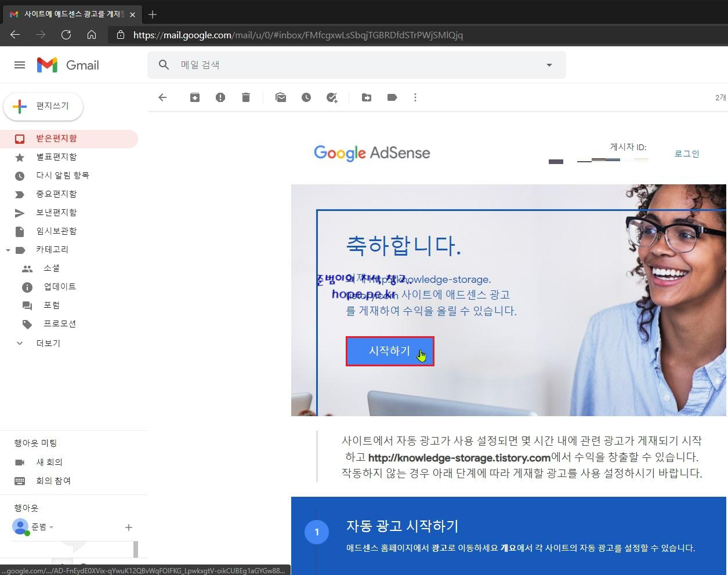Click the 자동 광고 시작하기 heading
728x575 pixels.
coord(403,526)
